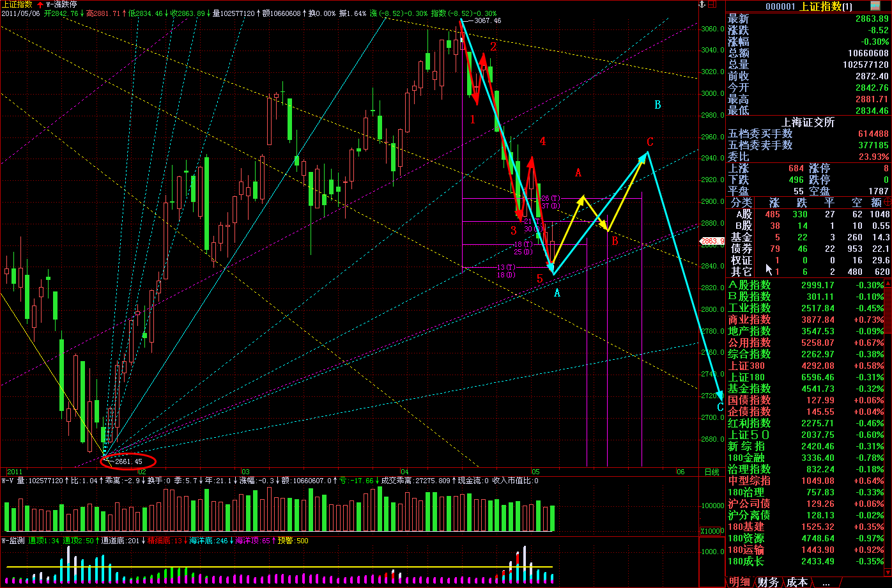
Task: Click the red circle icon in 分类 header
Action: (x=887, y=202)
